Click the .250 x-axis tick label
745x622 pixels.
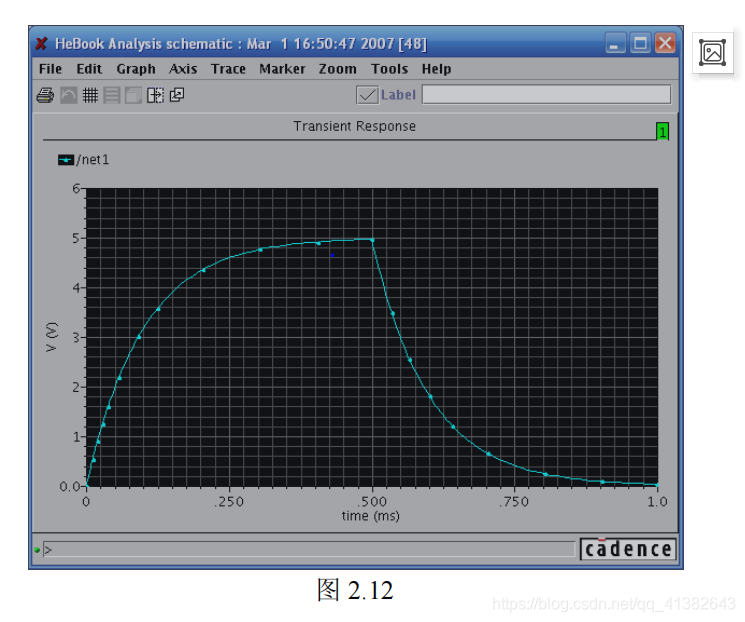click(x=229, y=502)
